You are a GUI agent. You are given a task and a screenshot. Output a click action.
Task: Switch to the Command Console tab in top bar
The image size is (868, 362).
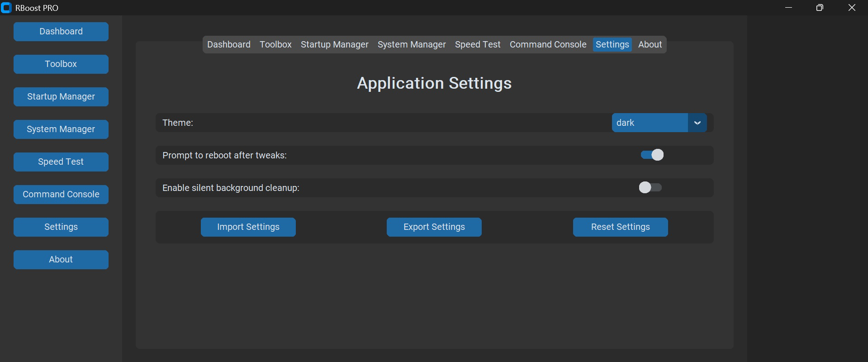coord(548,44)
